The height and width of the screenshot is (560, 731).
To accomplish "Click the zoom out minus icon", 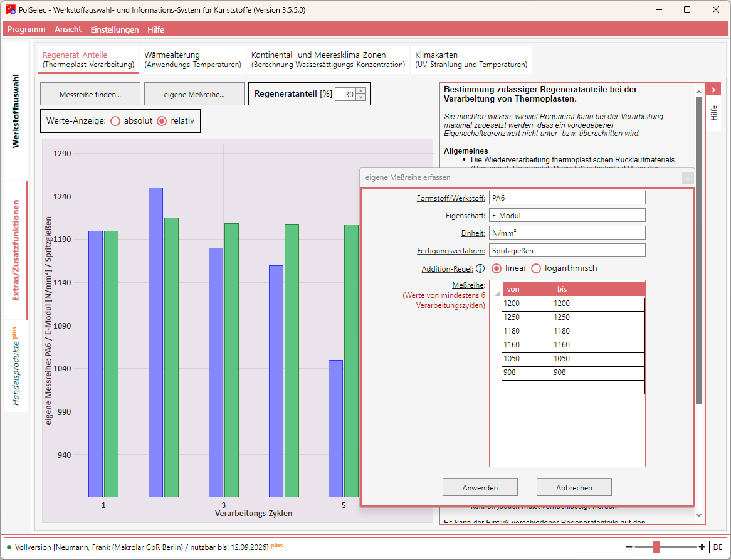I will 629,546.
